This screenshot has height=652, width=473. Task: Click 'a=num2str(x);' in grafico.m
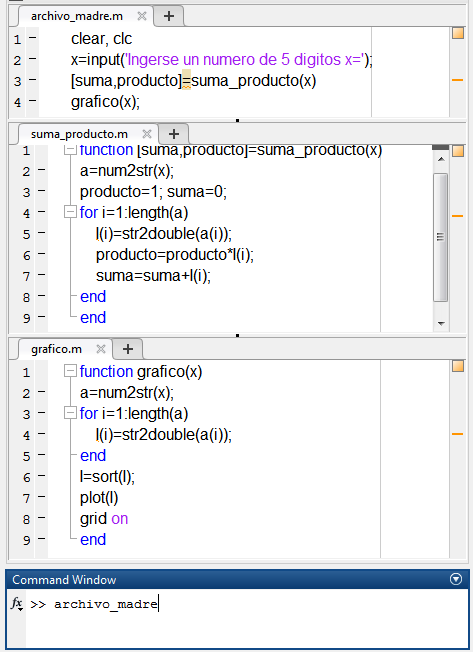pyautogui.click(x=127, y=393)
